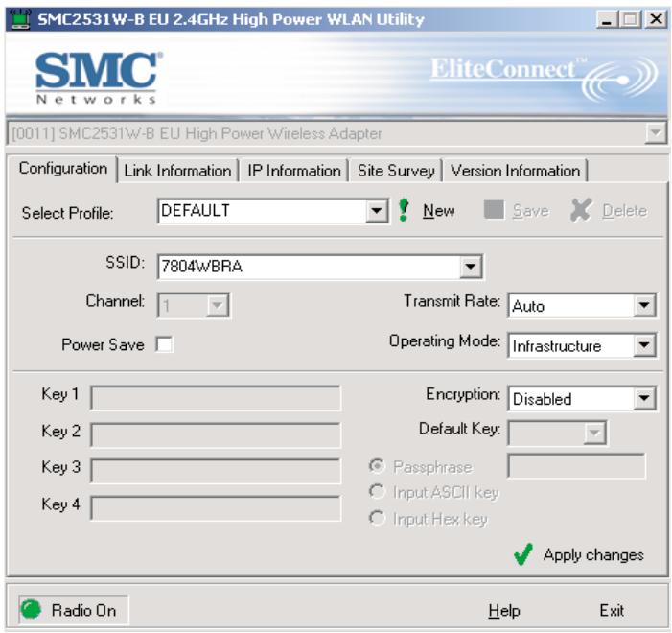The width and height of the screenshot is (672, 633).
Task: Open Help
Action: [x=504, y=610]
